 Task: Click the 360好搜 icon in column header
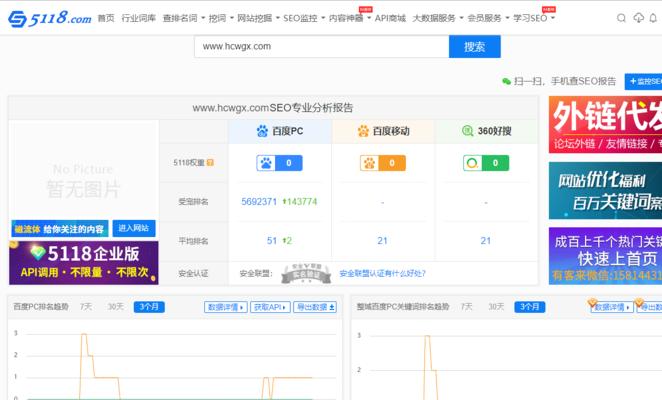coord(467,131)
